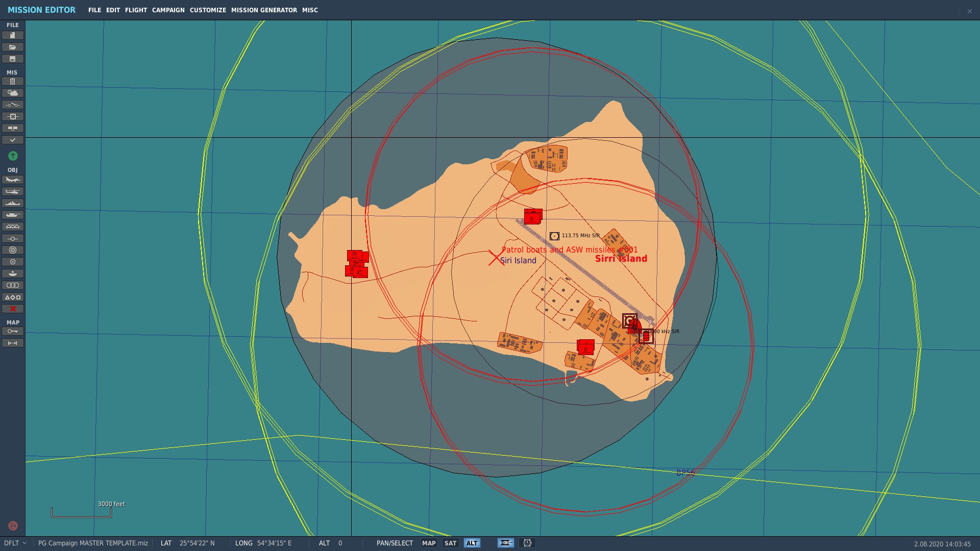Screen dimensions: 980x551
Task: Open the weather settings cloud icon
Action: pos(13,93)
